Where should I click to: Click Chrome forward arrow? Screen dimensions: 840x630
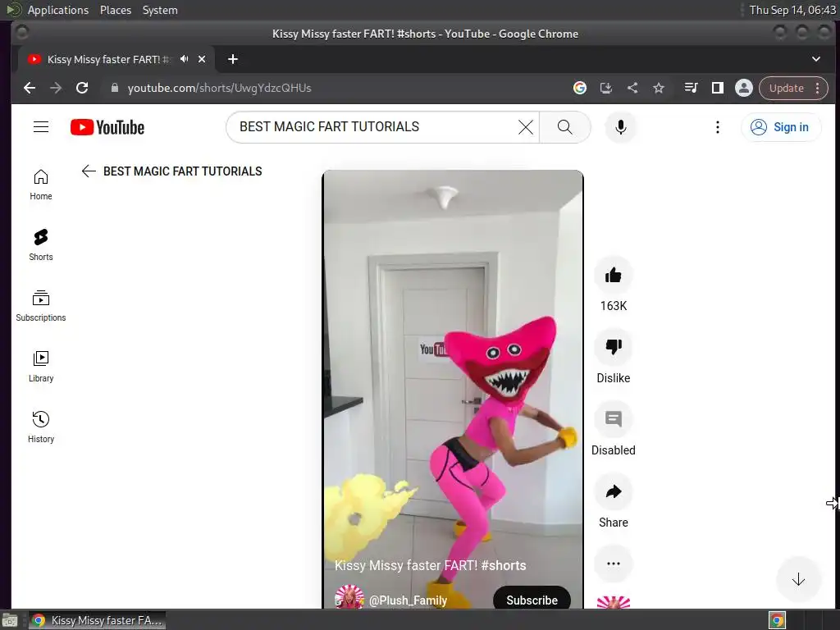click(56, 88)
